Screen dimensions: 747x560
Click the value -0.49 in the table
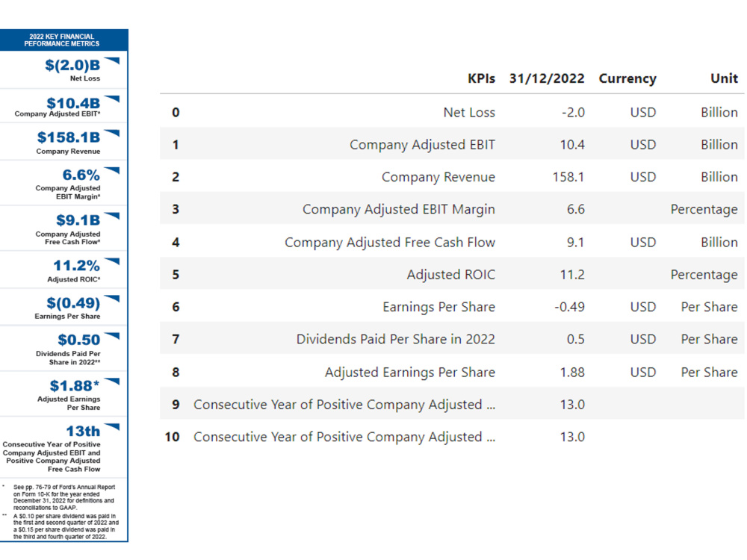(x=569, y=307)
